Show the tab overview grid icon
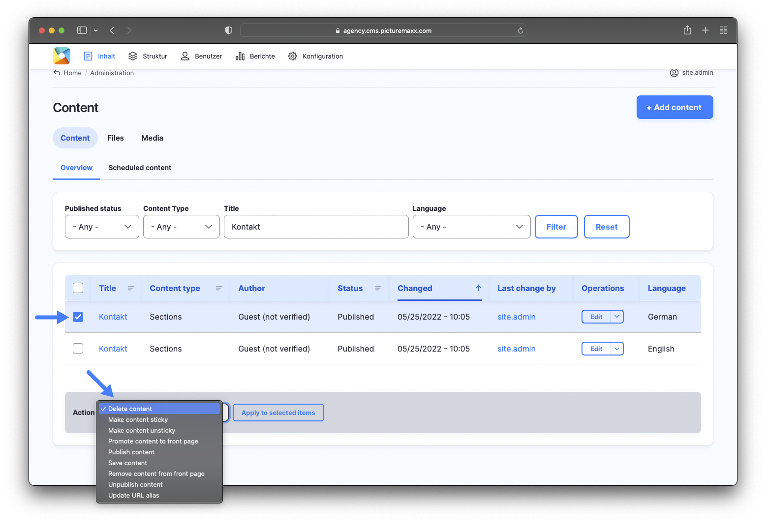This screenshot has height=532, width=767. pos(723,30)
